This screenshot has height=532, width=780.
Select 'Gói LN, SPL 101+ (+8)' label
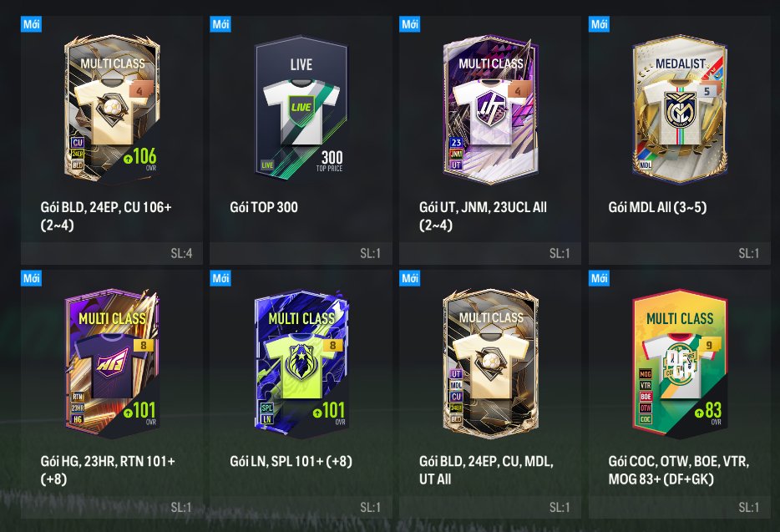click(291, 461)
